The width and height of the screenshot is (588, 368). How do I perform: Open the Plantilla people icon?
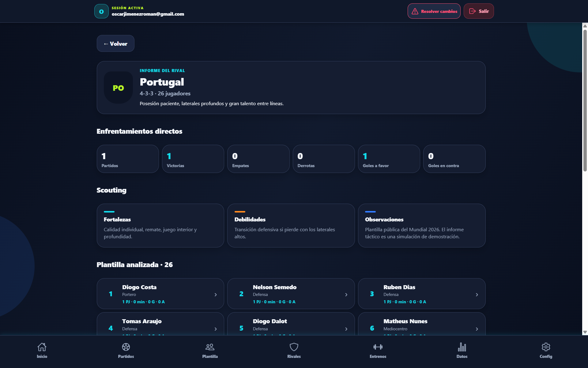coord(210,347)
